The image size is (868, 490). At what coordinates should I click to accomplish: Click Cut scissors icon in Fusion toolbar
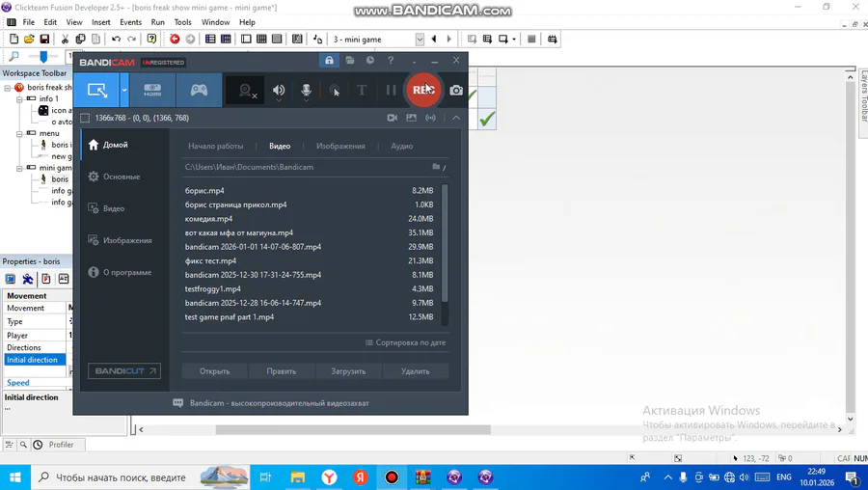coord(65,39)
